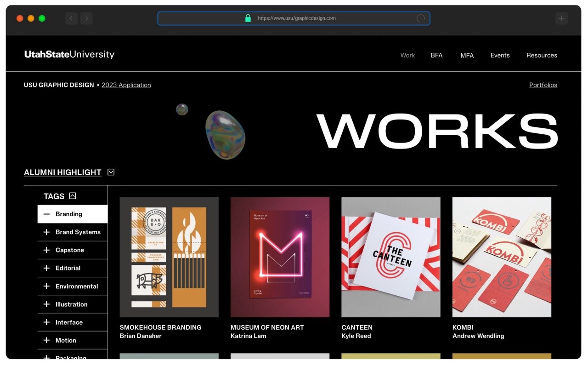588x372 pixels.
Task: Click the author name Kyle Reed
Action: click(x=356, y=336)
